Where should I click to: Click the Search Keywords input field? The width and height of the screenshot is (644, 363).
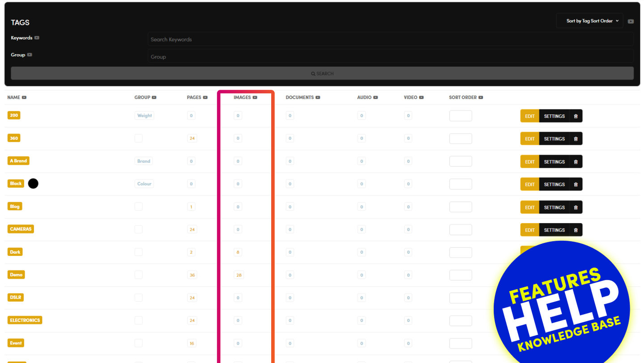pos(390,39)
